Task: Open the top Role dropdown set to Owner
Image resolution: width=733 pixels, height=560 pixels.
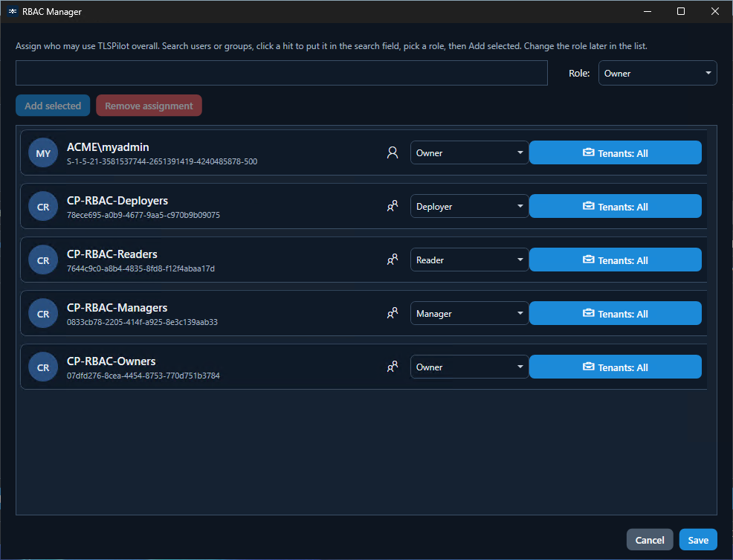Action: coord(657,73)
